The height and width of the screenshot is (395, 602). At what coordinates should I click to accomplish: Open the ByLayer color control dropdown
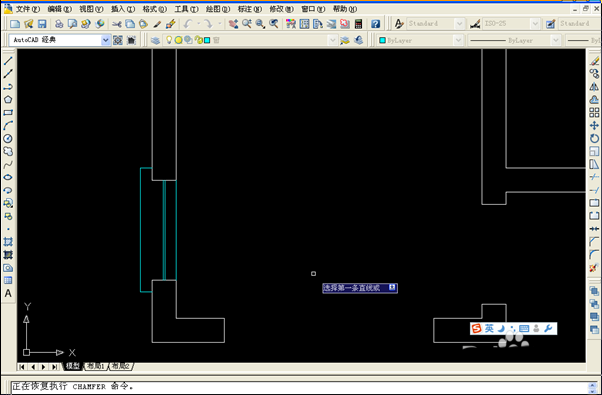click(458, 40)
